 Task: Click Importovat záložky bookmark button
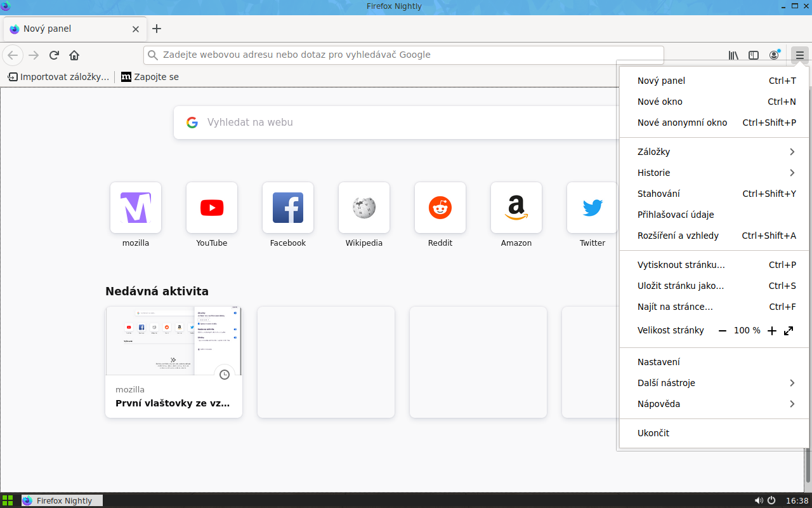coord(58,77)
